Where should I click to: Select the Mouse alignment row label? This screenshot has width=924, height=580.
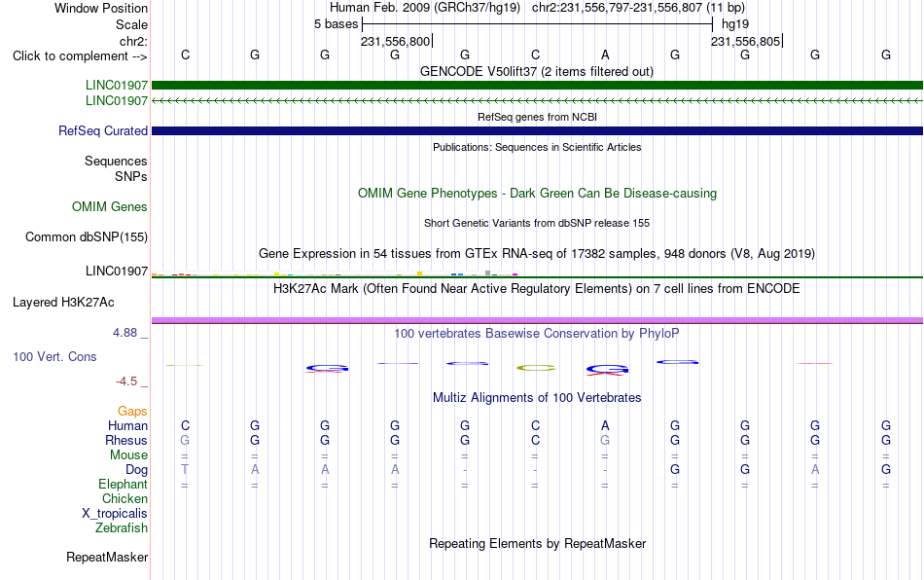pyautogui.click(x=128, y=455)
